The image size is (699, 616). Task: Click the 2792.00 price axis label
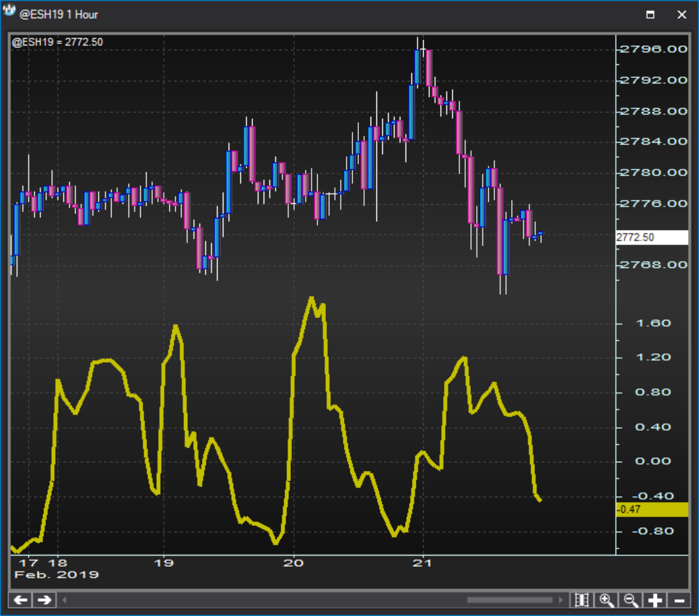coord(654,80)
